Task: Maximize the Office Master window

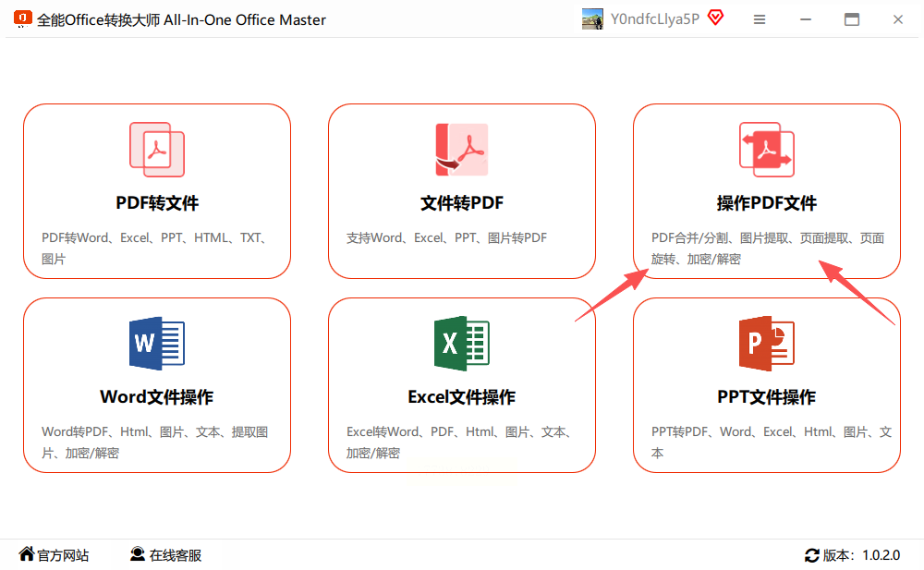Action: [x=852, y=19]
